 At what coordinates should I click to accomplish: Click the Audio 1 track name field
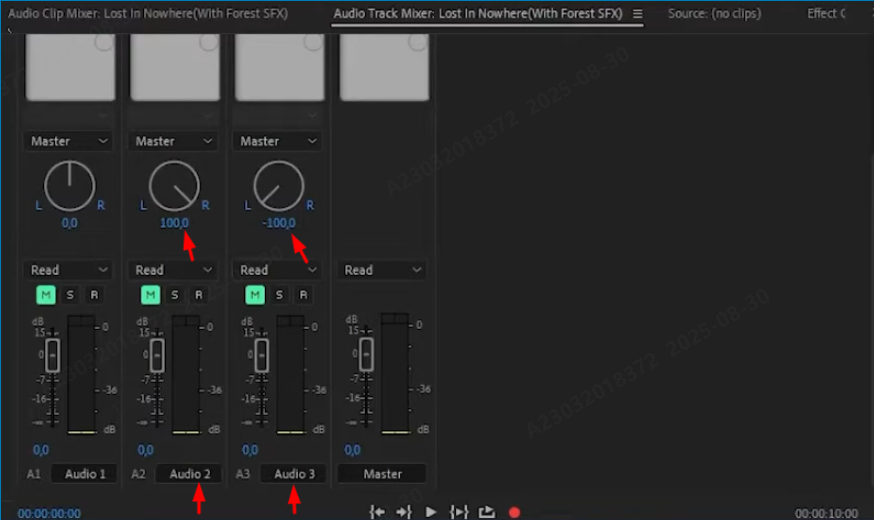(85, 474)
